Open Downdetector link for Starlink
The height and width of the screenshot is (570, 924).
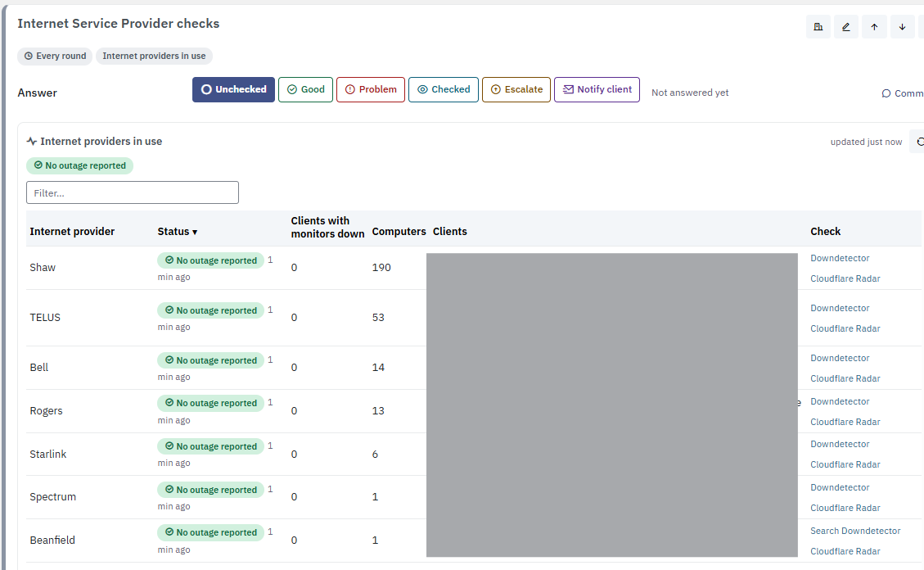[840, 445]
